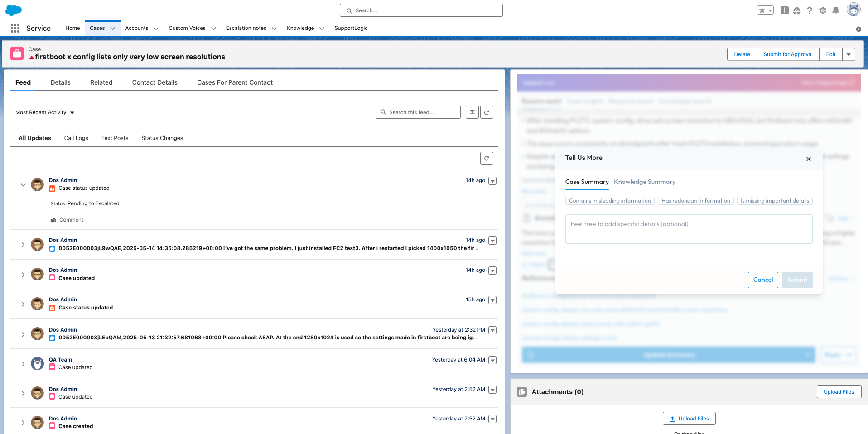Viewport: 868px width, 434px height.
Task: Click the Attachments panel file icon
Action: coord(522,392)
